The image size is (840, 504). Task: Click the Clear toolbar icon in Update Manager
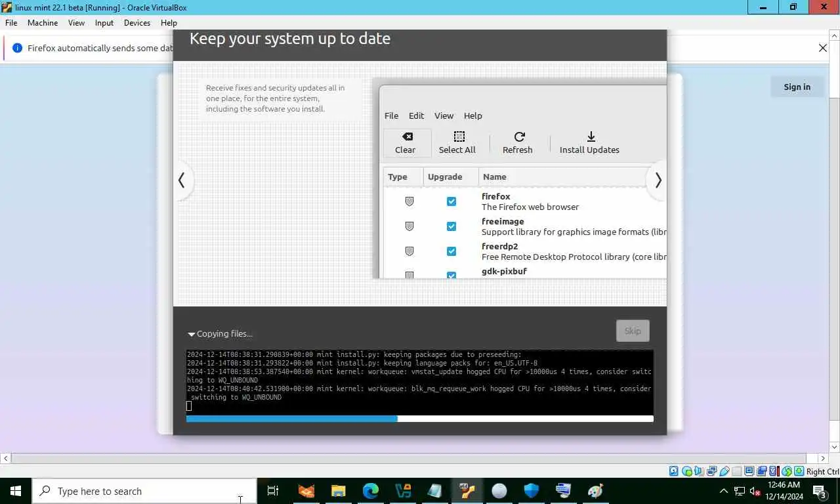[x=407, y=136]
